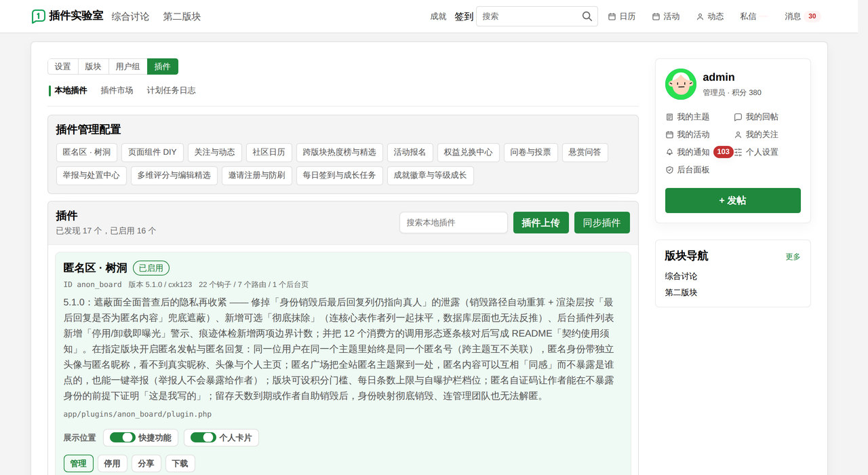Click the 同步插件 button
The height and width of the screenshot is (475, 868).
tap(602, 223)
